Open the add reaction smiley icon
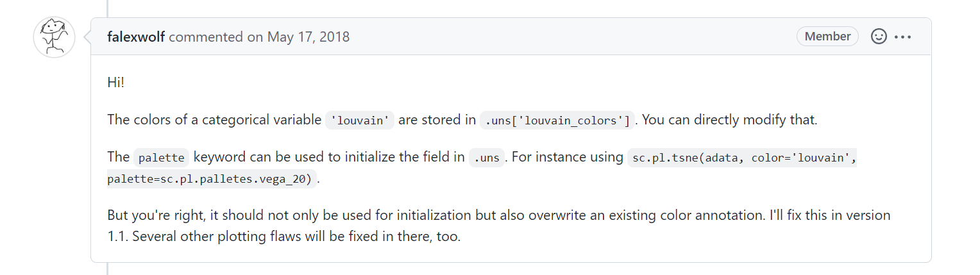This screenshot has height=275, width=980. (879, 37)
